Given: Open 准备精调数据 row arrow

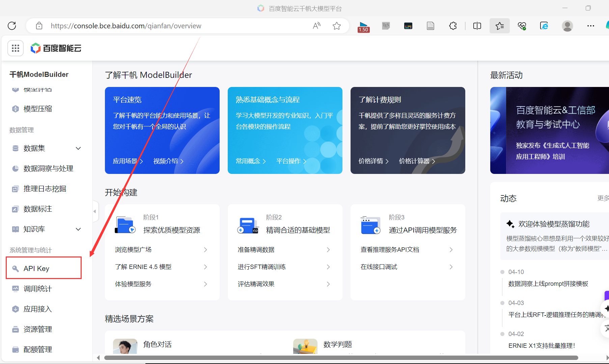Looking at the screenshot, I should [x=328, y=250].
